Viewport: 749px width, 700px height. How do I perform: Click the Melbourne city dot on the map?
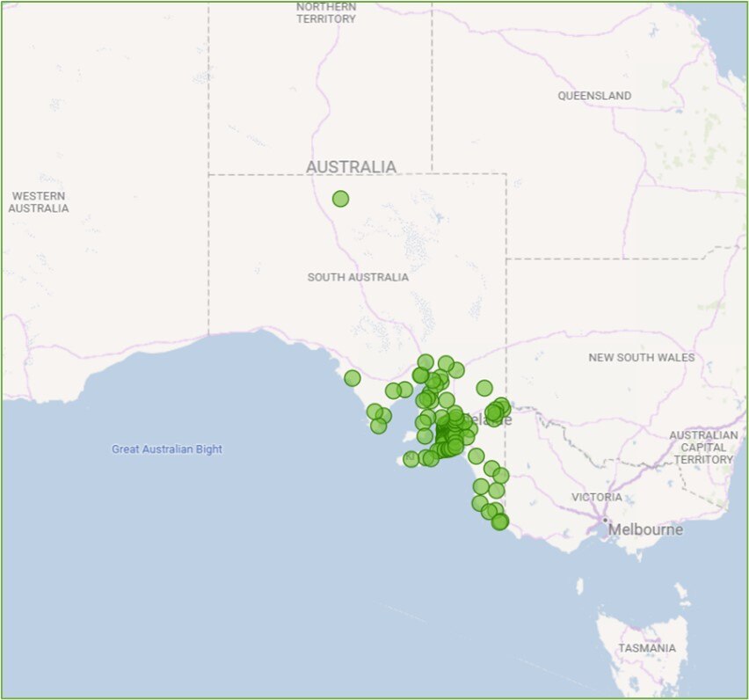pyautogui.click(x=605, y=520)
